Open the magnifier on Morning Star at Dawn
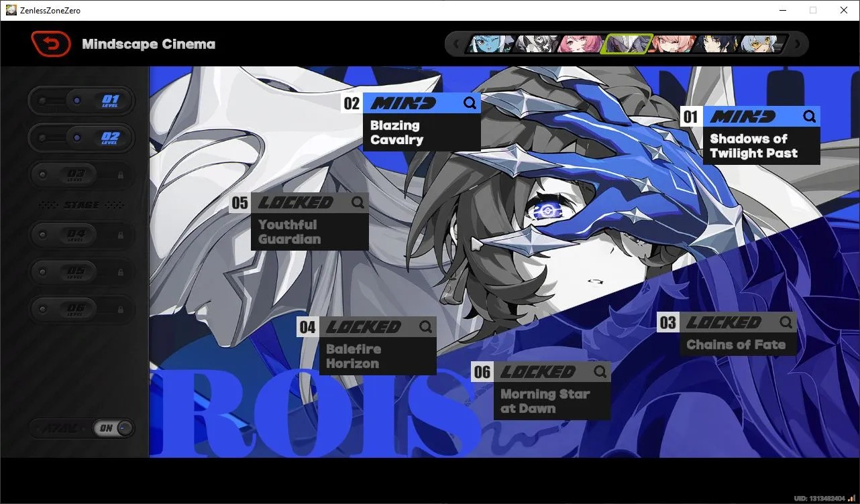860x504 pixels. point(600,372)
